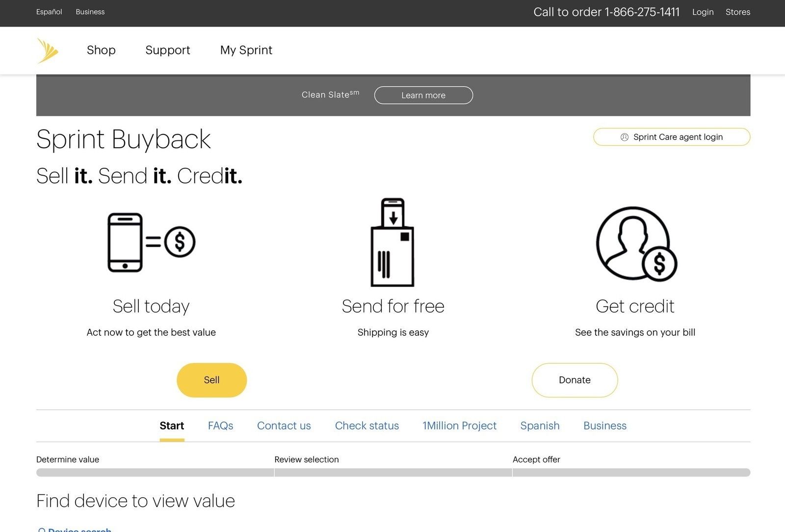Click Learn more on Clean Slate banner
The height and width of the screenshot is (532, 785).
pos(423,95)
